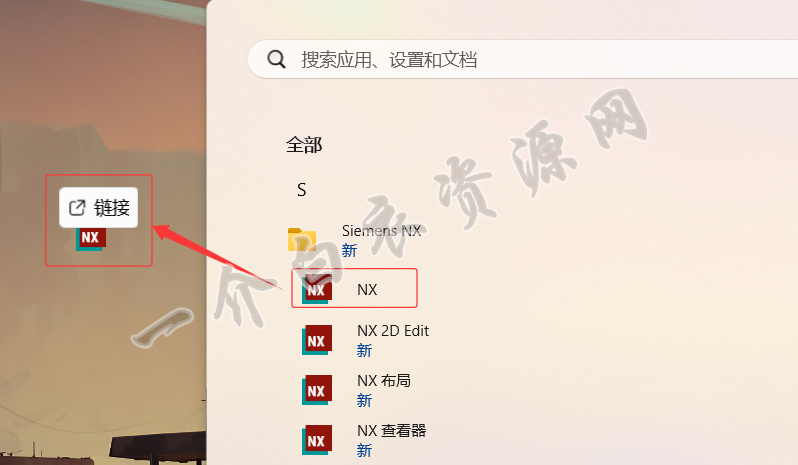Launch the NX 布局 icon
The width and height of the screenshot is (798, 465).
tap(317, 390)
